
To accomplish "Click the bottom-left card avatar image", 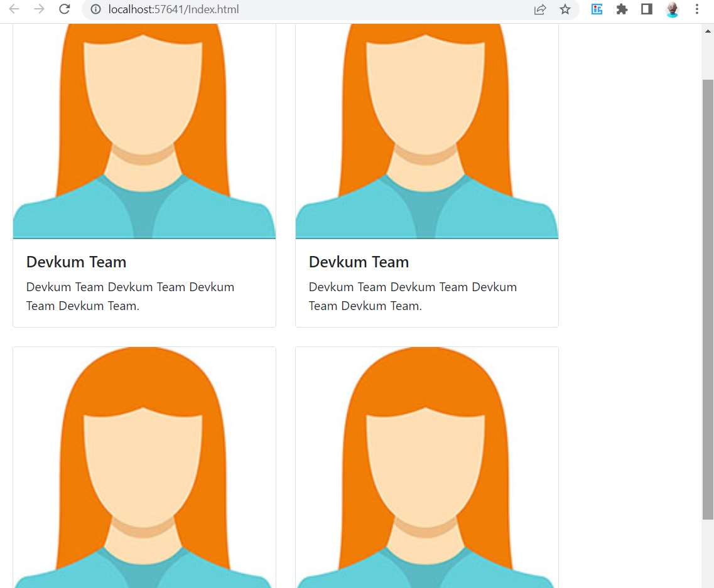I will tap(144, 468).
